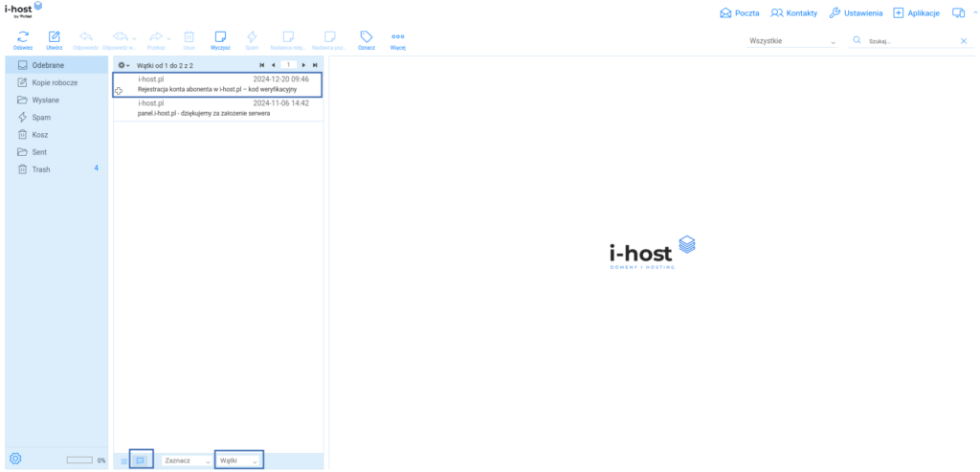The height and width of the screenshot is (472, 980).
Task: Open the Spam folder
Action: pyautogui.click(x=41, y=117)
